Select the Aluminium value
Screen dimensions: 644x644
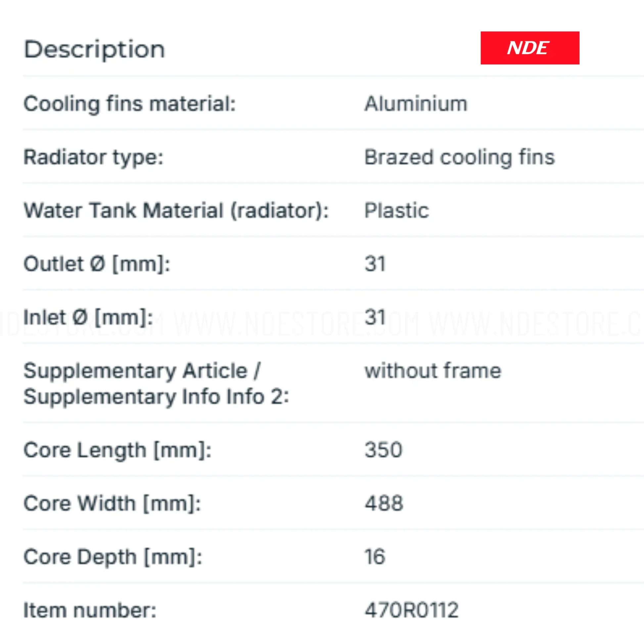pyautogui.click(x=416, y=104)
